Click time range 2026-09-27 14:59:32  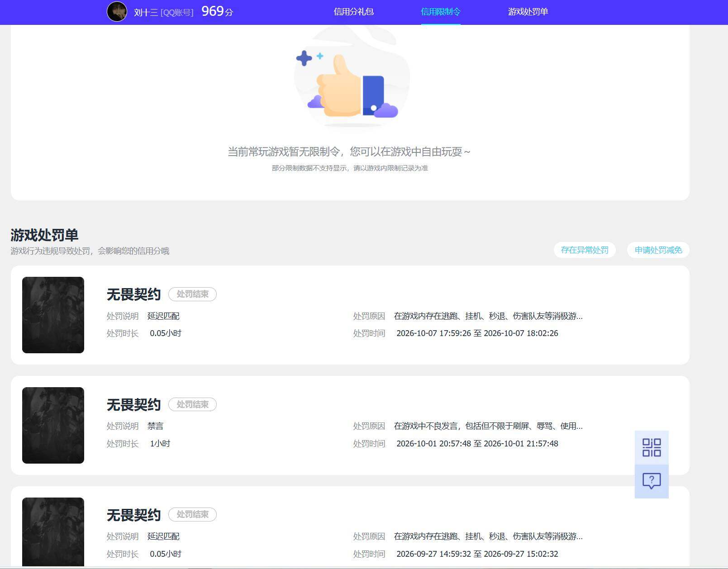(x=477, y=554)
